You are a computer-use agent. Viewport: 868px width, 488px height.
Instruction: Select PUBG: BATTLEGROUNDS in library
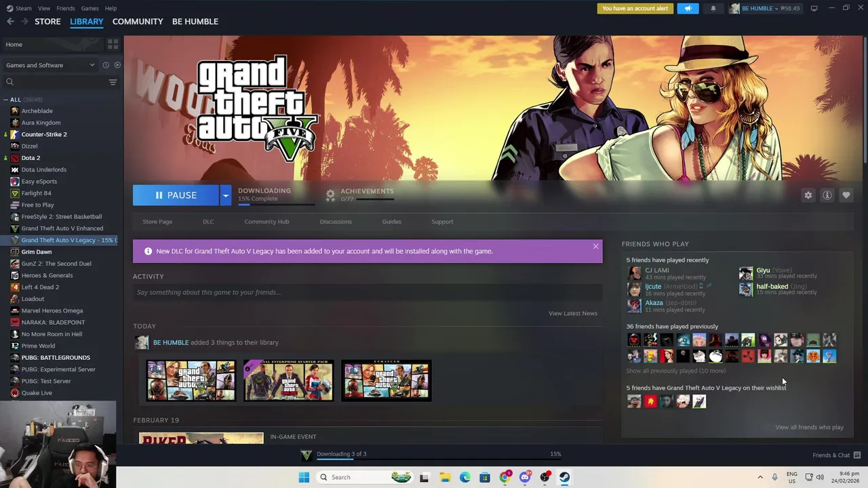[x=55, y=357]
